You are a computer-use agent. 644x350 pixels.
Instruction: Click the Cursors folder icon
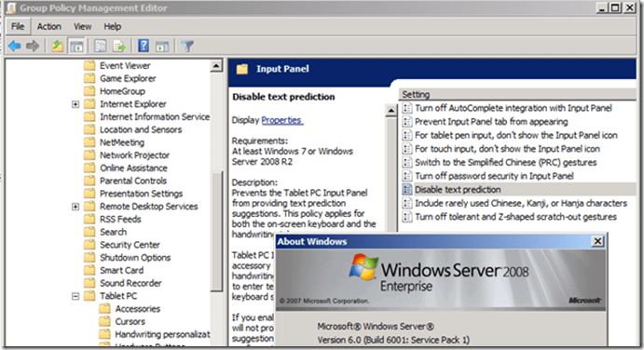coord(104,321)
